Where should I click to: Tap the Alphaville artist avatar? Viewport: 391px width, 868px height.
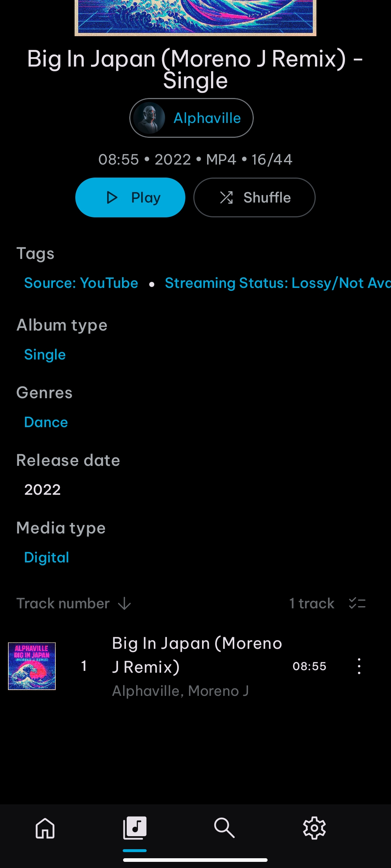click(x=149, y=118)
